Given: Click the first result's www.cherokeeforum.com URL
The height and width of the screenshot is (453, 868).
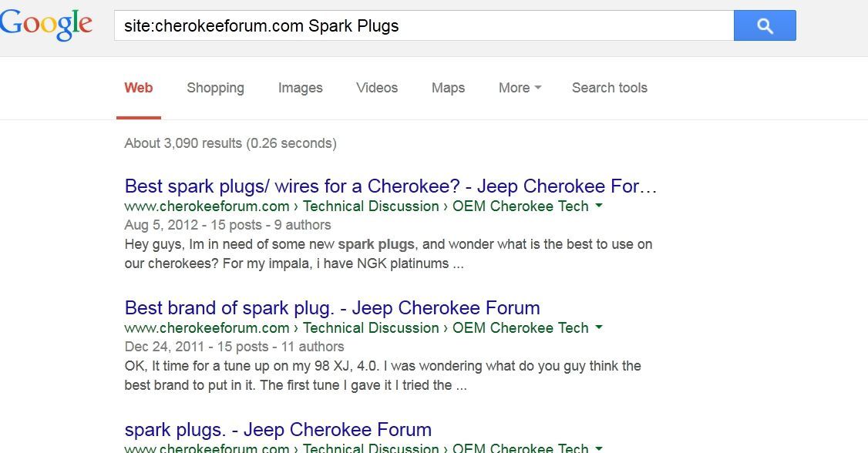Looking at the screenshot, I should (207, 206).
